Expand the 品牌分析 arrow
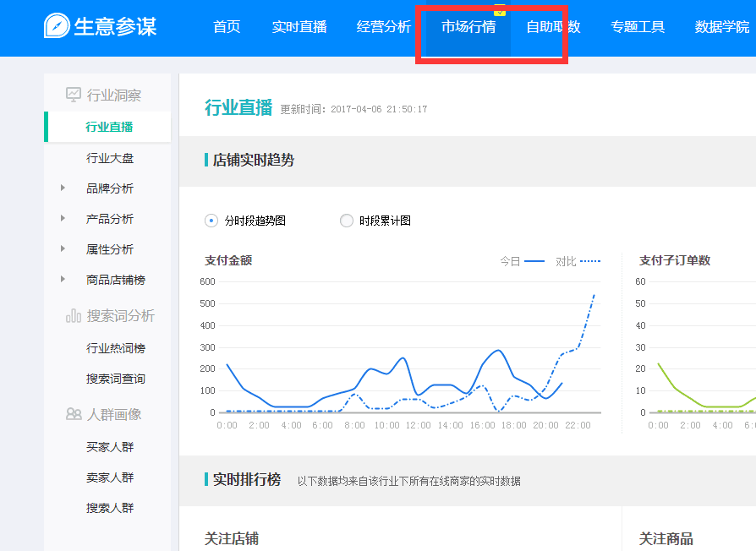Screen dimensions: 756x551 [63, 188]
